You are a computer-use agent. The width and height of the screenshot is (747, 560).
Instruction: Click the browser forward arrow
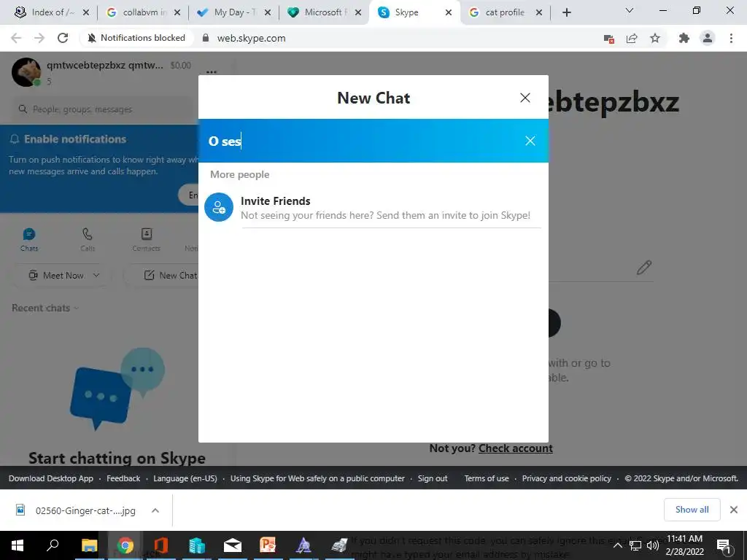pos(39,38)
